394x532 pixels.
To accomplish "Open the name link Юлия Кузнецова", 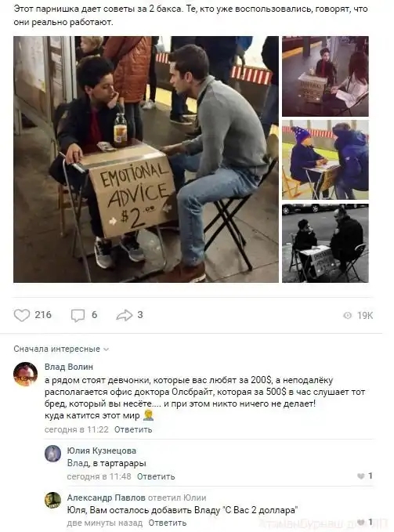I will 101,451.
